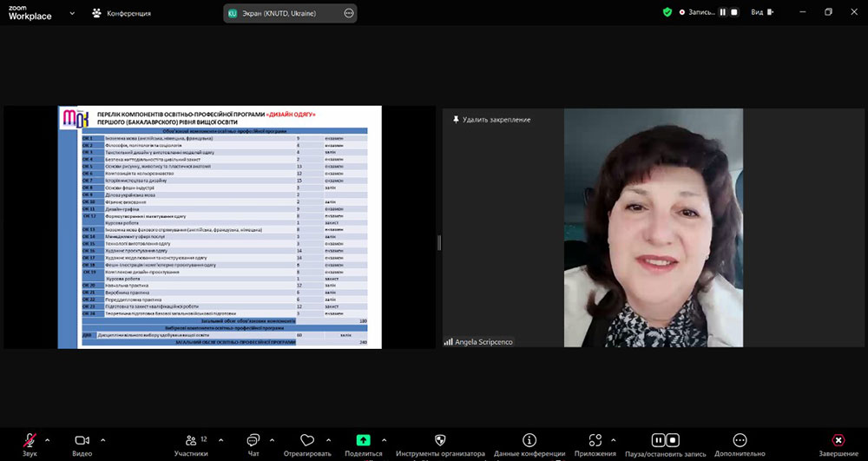Open share options arrow next to Поделиться

tap(385, 440)
